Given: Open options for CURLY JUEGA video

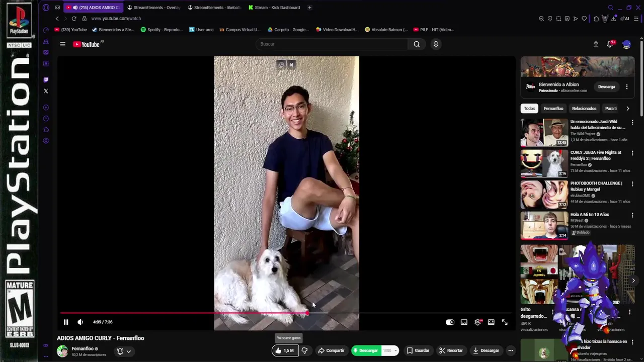Looking at the screenshot, I should pos(632,153).
